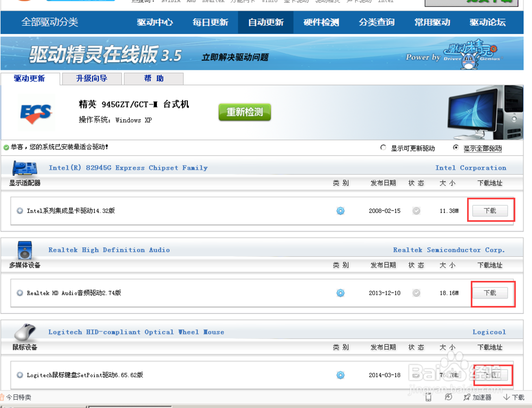Open the Realtek Semiconductor Corp. vendor link
This screenshot has height=408, width=532.
[x=449, y=250]
